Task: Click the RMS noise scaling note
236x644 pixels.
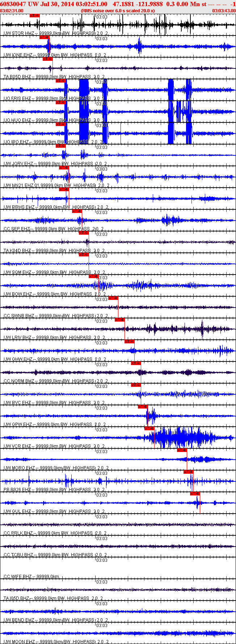Action: pos(118,11)
